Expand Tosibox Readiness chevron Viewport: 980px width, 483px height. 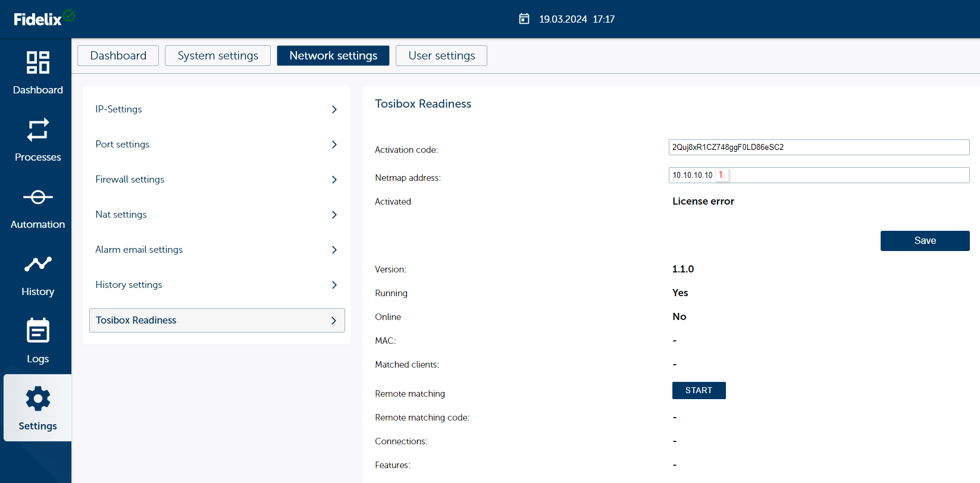334,321
